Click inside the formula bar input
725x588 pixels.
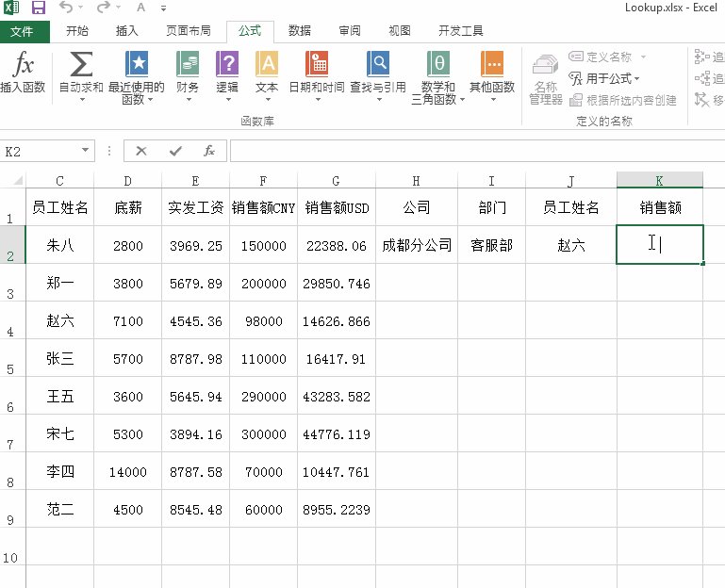[476, 151]
